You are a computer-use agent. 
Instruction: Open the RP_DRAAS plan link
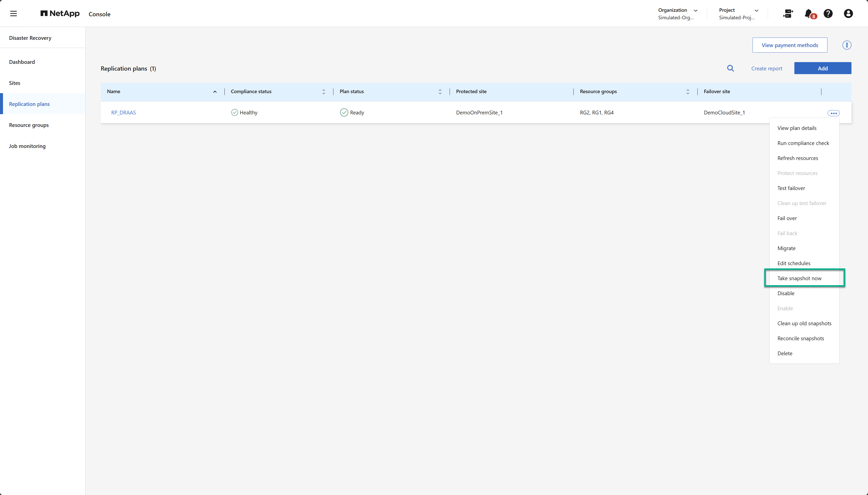point(123,112)
